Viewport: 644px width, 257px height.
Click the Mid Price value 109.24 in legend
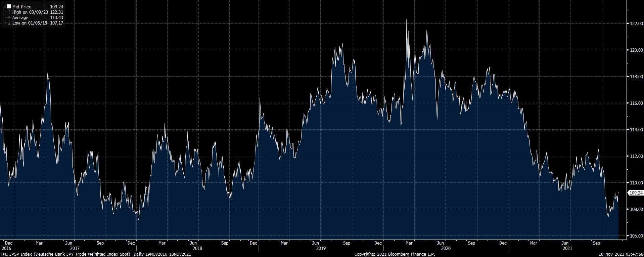[x=56, y=7]
